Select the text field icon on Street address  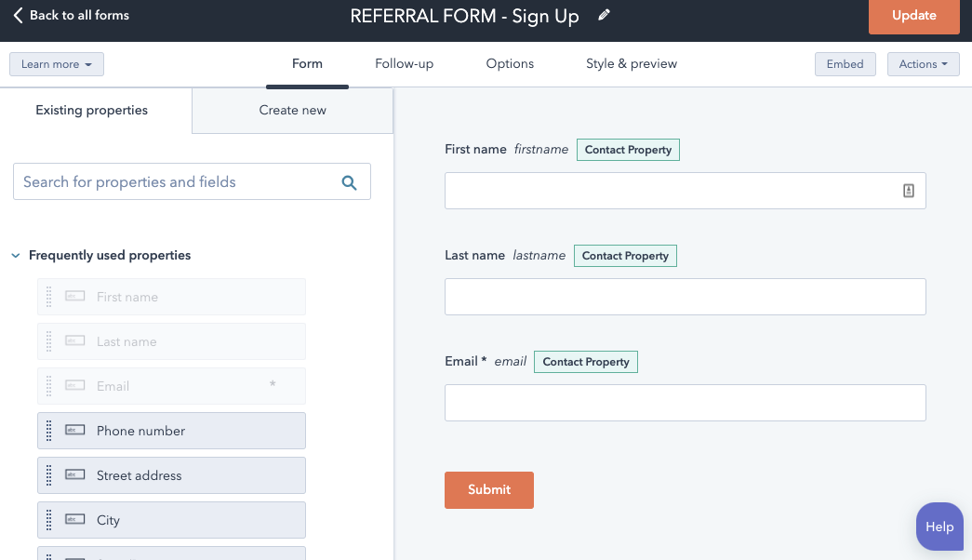coord(74,475)
